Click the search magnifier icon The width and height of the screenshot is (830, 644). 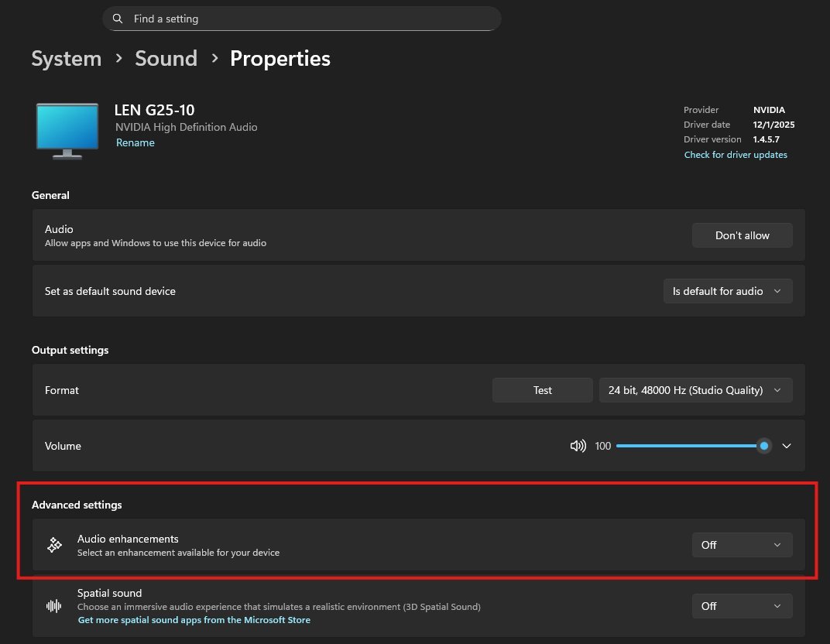tap(118, 19)
